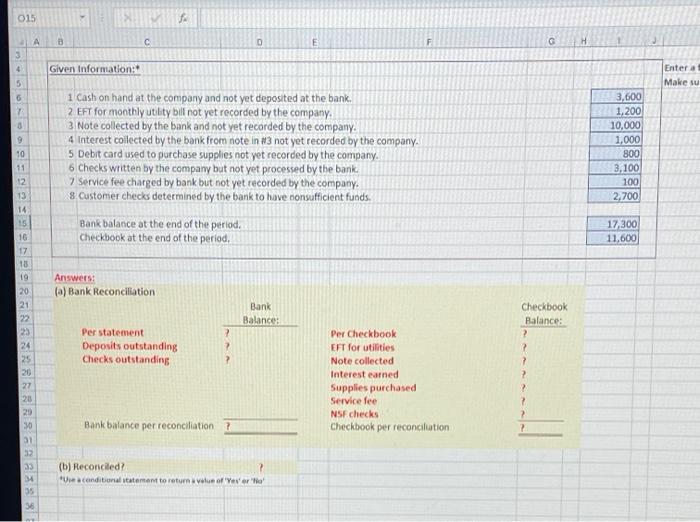
Task: Select column F header
Action: click(x=429, y=42)
